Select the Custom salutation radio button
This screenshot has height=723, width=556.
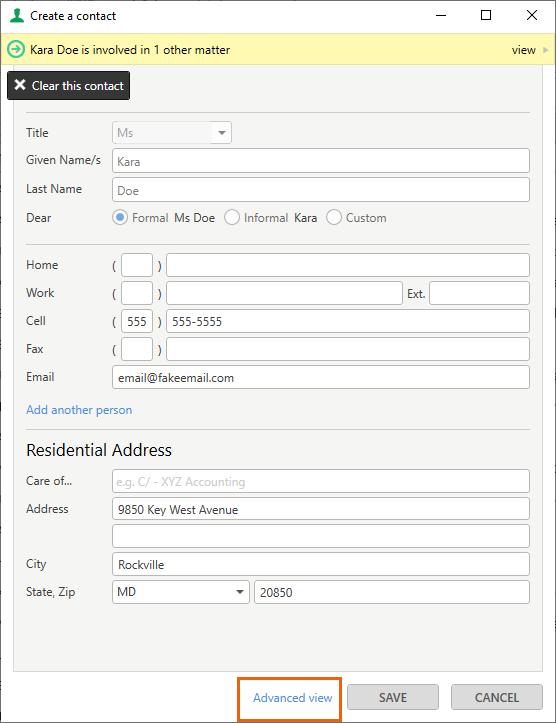point(334,217)
